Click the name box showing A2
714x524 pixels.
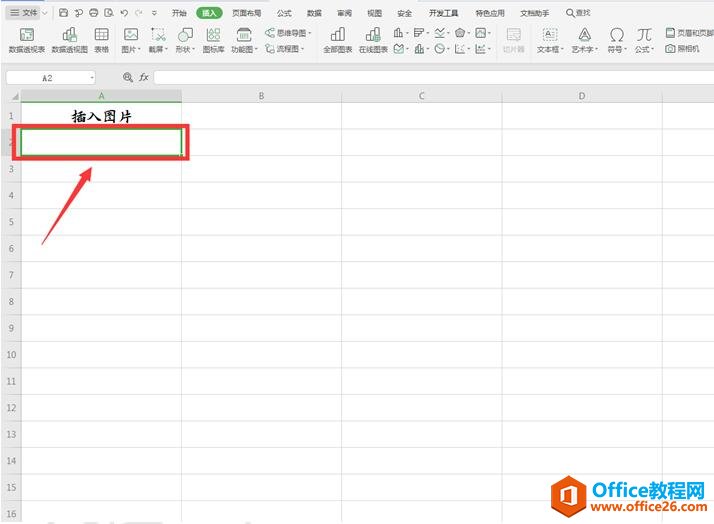coord(47,78)
